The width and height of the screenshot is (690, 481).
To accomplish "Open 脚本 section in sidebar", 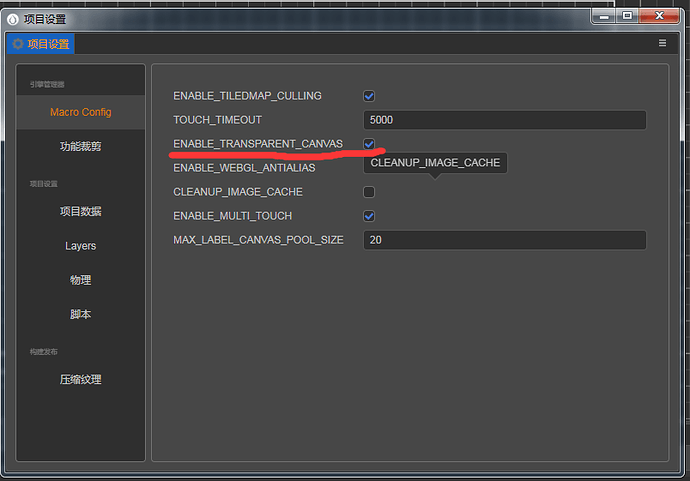I will [x=81, y=314].
